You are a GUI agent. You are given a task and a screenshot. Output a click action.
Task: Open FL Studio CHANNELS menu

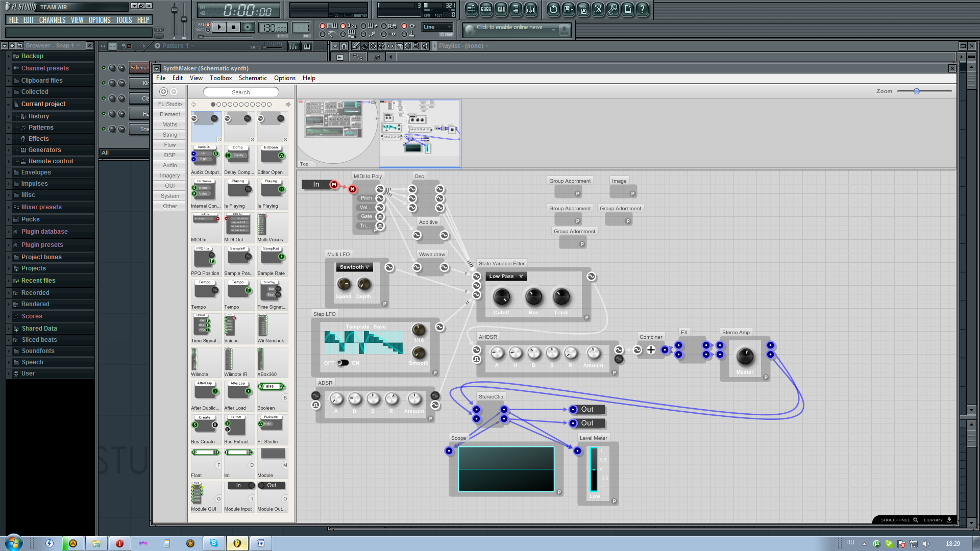coord(52,20)
